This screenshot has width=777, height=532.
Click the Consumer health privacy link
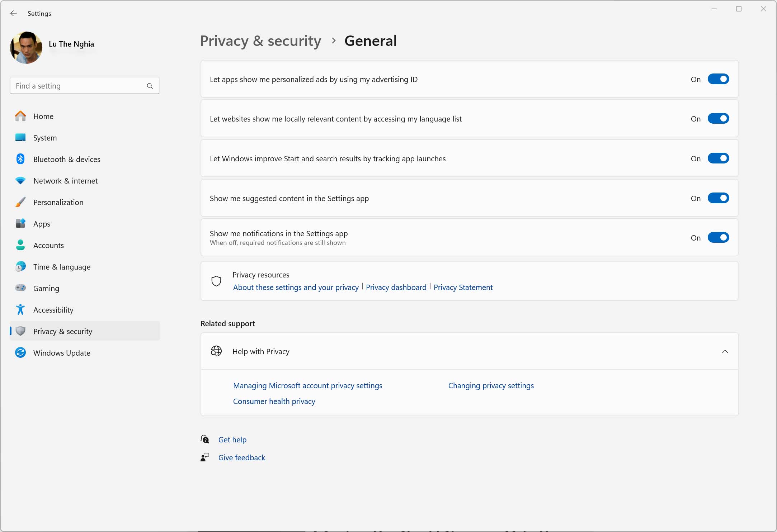click(274, 402)
